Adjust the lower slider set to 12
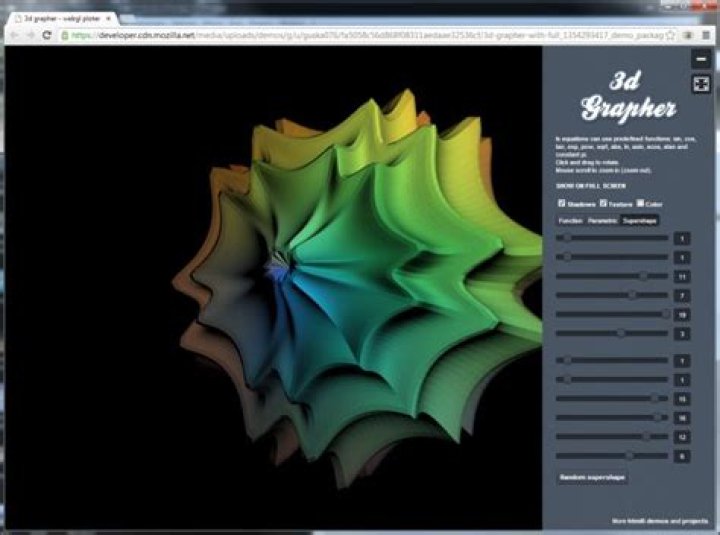Image resolution: width=720 pixels, height=535 pixels. 612,437
